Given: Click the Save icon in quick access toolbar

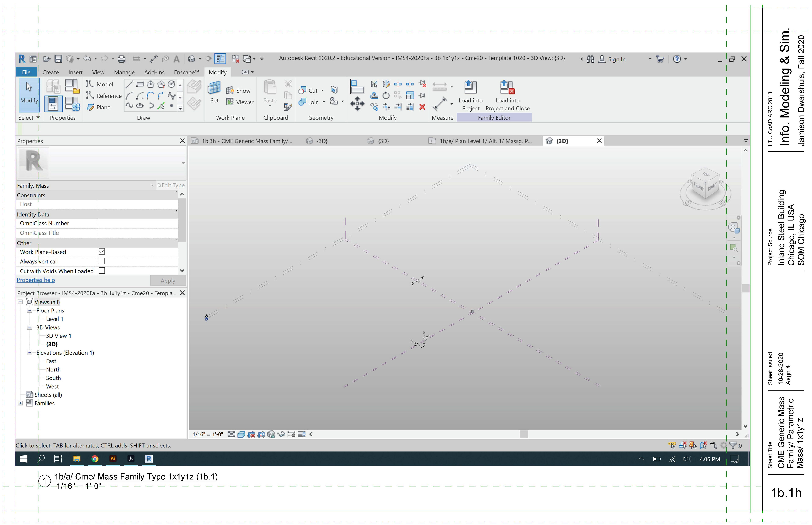Looking at the screenshot, I should coord(58,59).
